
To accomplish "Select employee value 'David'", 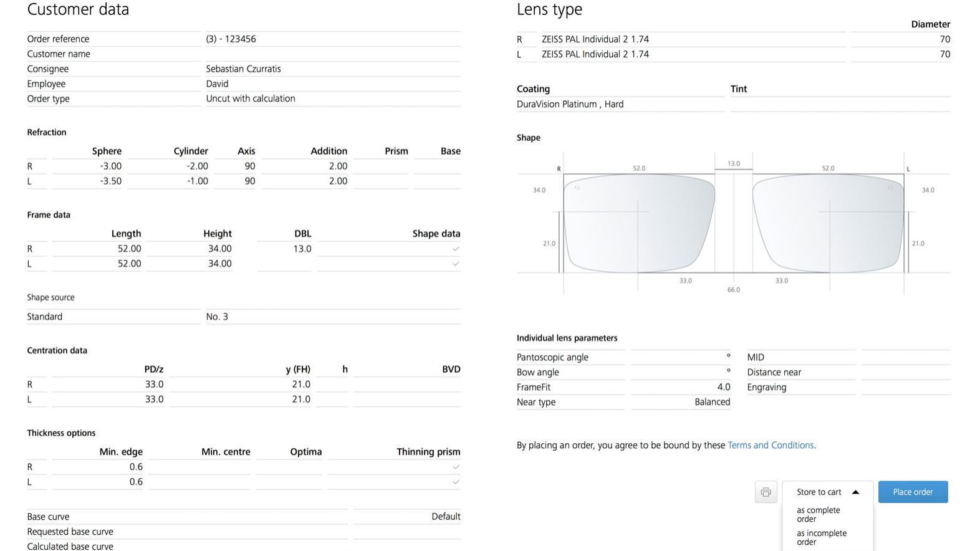I will [x=217, y=84].
